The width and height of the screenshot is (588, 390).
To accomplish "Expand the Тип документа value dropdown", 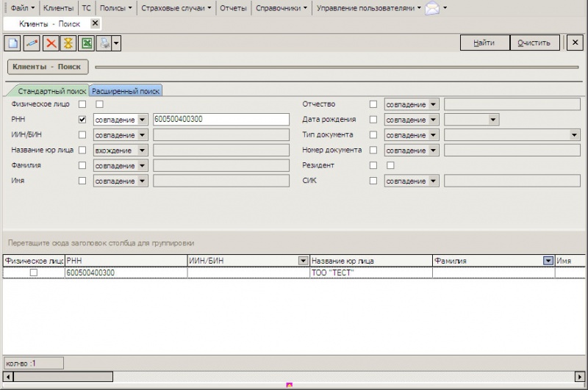I will click(574, 135).
